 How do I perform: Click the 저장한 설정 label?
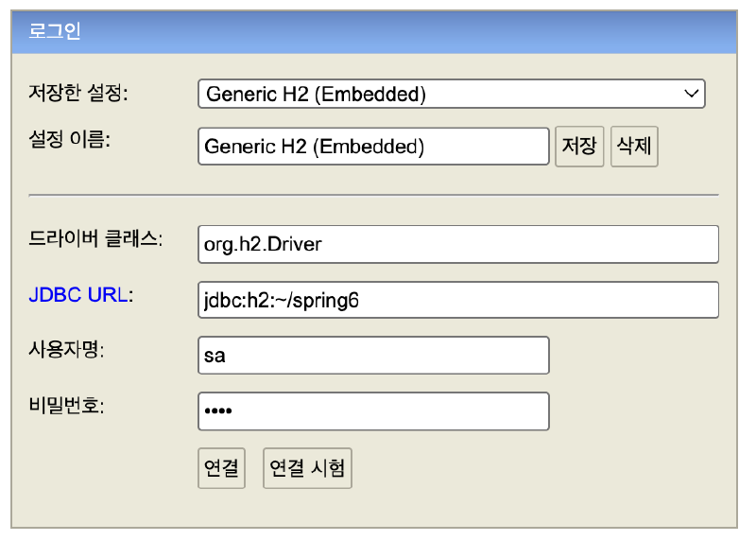(x=78, y=92)
